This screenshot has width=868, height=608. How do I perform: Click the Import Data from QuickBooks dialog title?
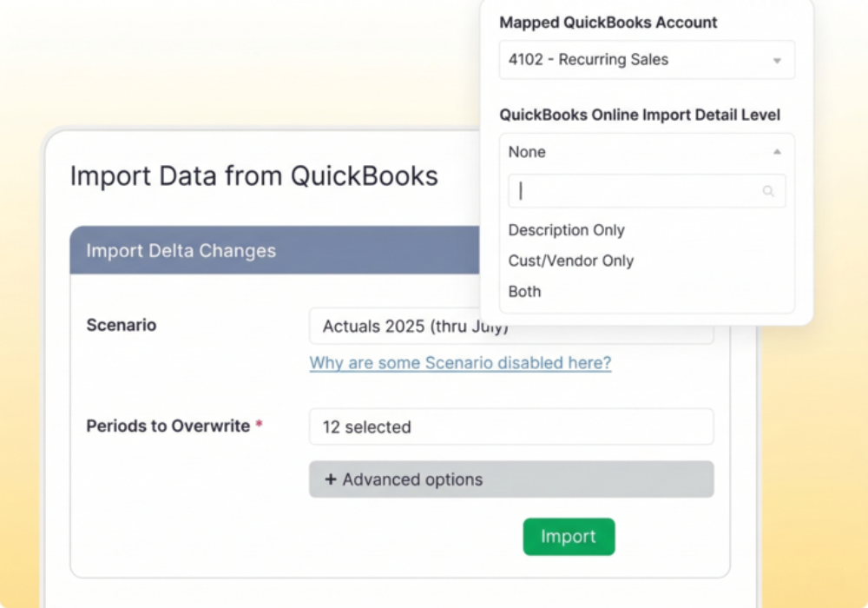(x=254, y=175)
